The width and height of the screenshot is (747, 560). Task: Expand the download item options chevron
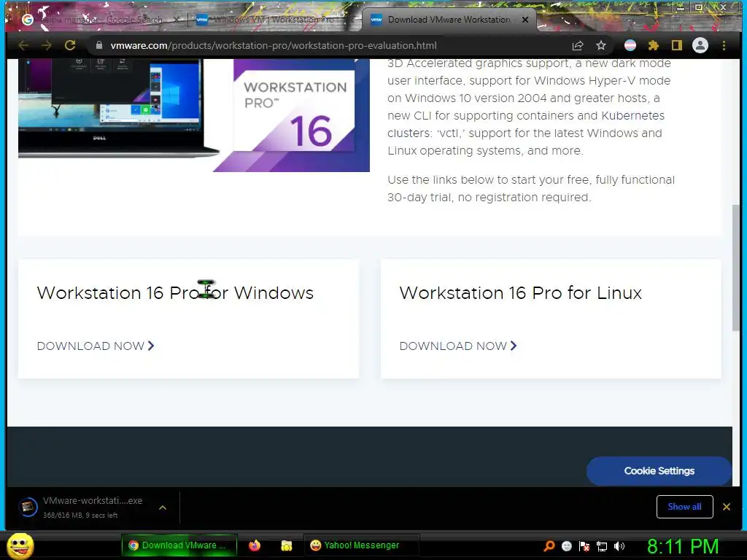(163, 507)
